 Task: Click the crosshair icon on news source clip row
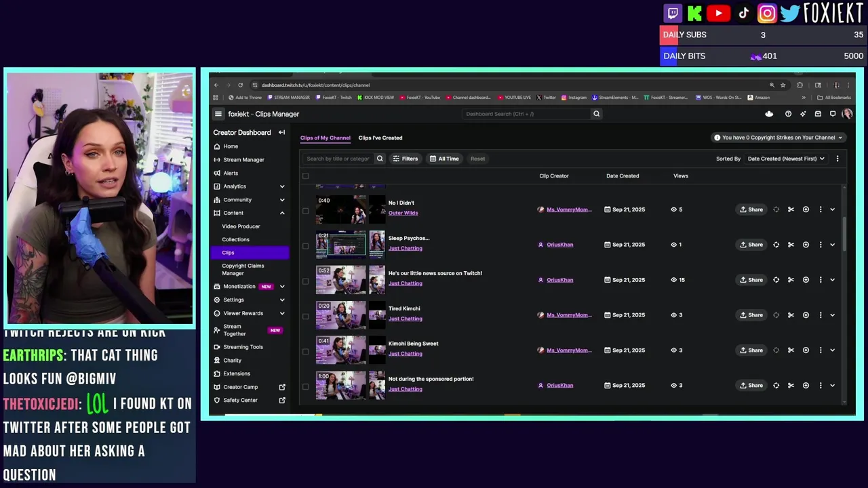tap(776, 280)
